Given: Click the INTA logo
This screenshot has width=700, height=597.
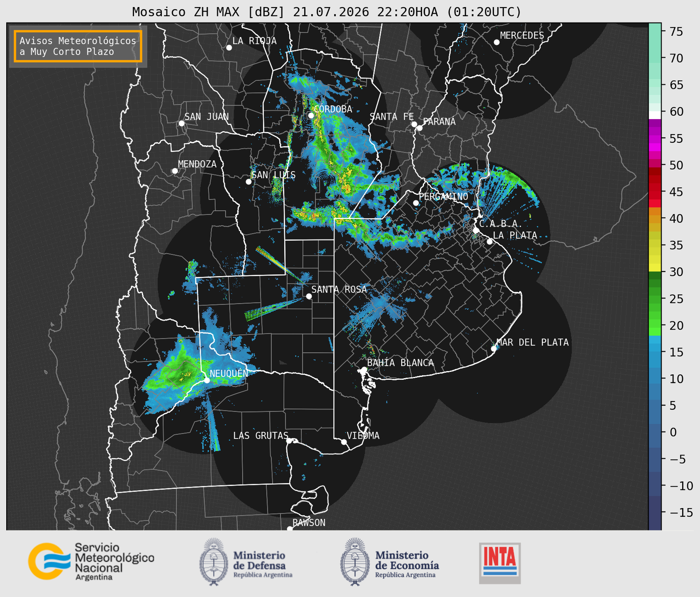Looking at the screenshot, I should [500, 563].
